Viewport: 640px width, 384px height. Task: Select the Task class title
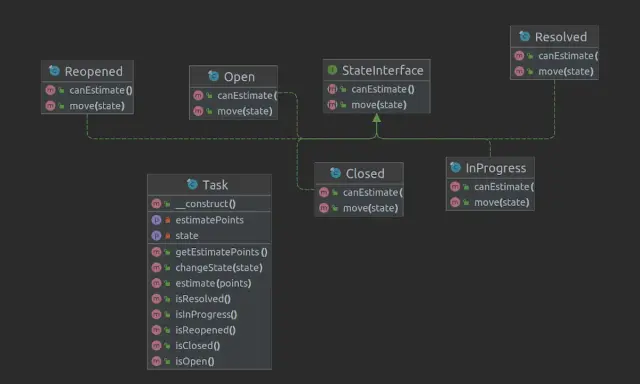(215, 185)
